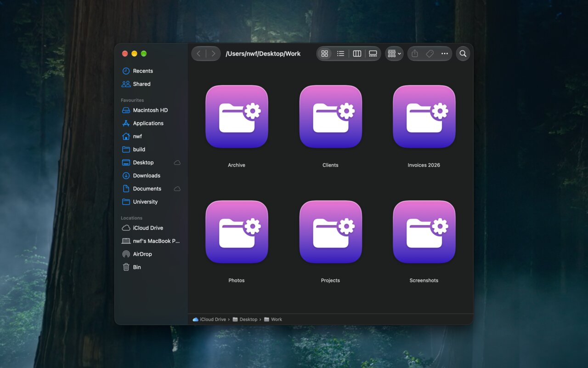The image size is (588, 368).
Task: Select the Projects folder icon
Action: coord(330,232)
